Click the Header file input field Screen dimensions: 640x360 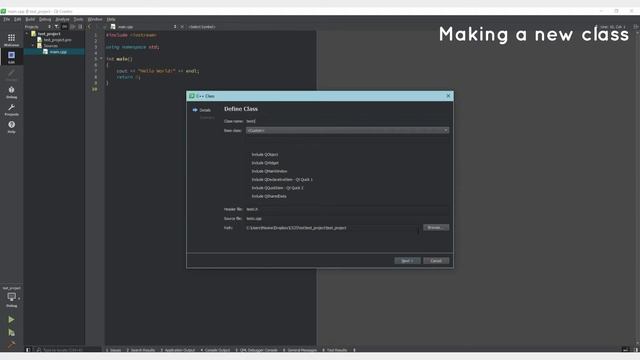[x=347, y=209]
